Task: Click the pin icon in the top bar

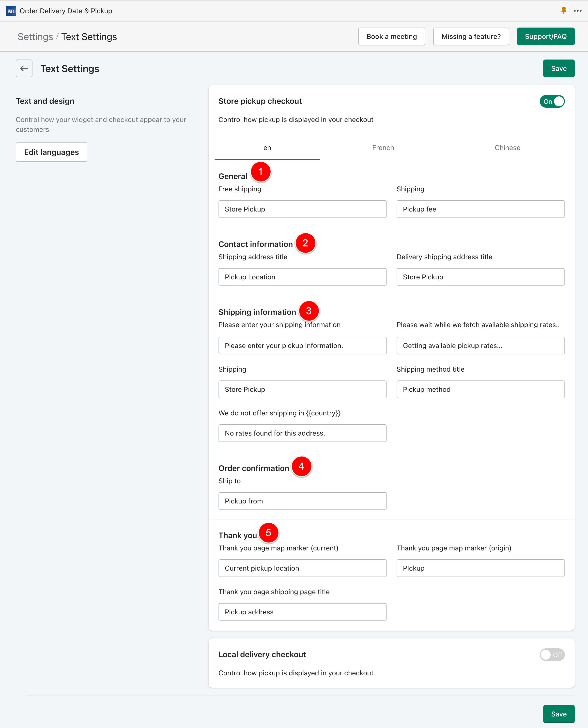Action: coord(564,11)
